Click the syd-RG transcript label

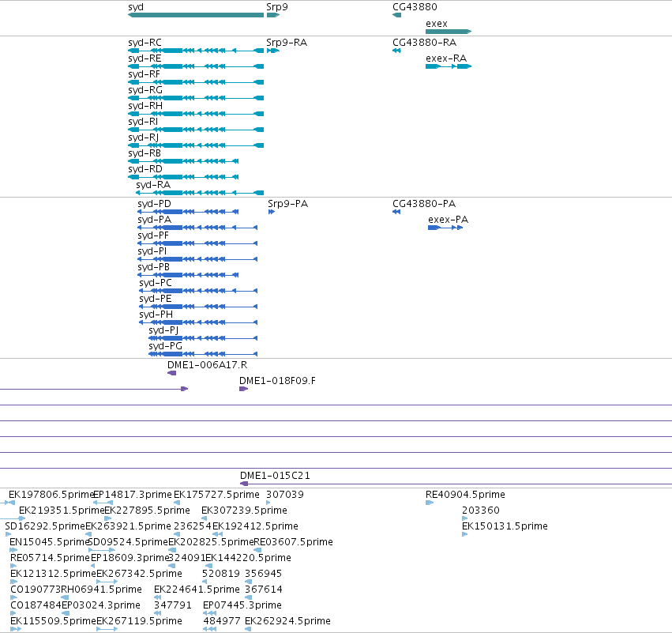[145, 90]
